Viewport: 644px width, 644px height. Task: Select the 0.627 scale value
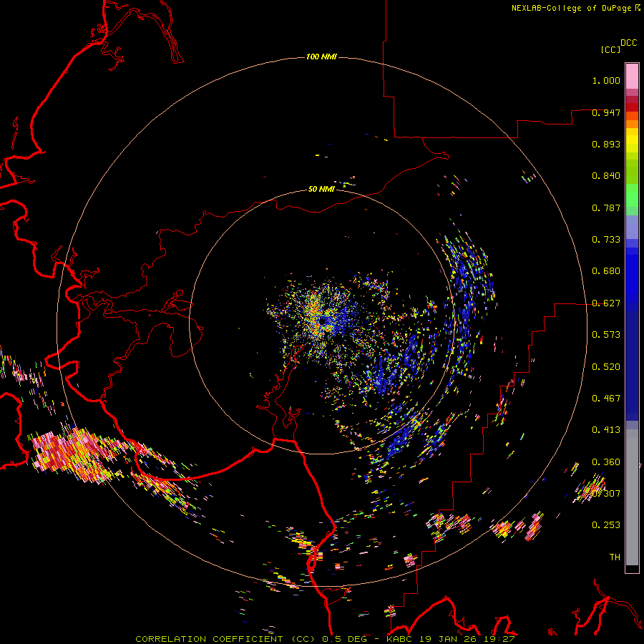click(x=606, y=303)
